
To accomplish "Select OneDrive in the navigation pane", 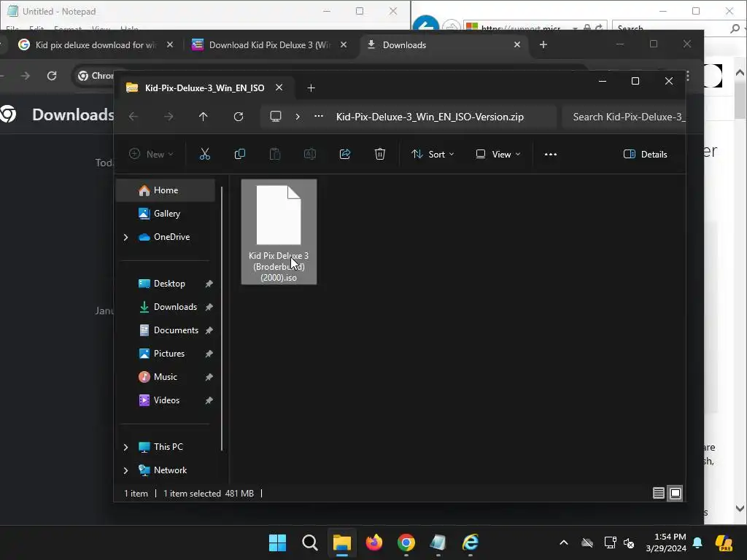I will (x=166, y=237).
